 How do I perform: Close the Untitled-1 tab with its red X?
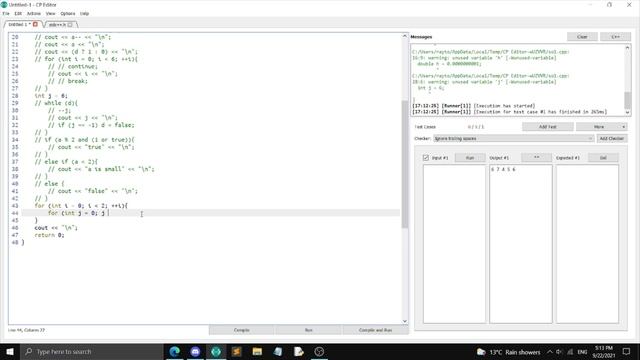point(36,24)
